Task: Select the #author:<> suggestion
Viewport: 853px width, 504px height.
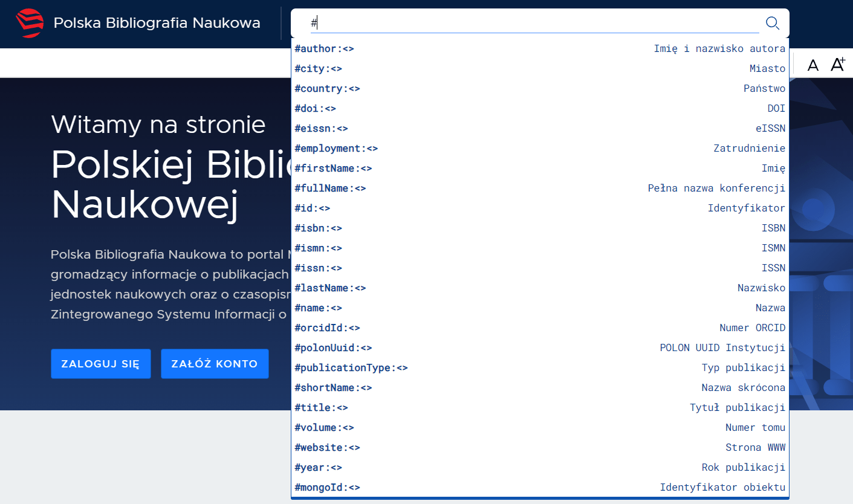Action: (539, 49)
